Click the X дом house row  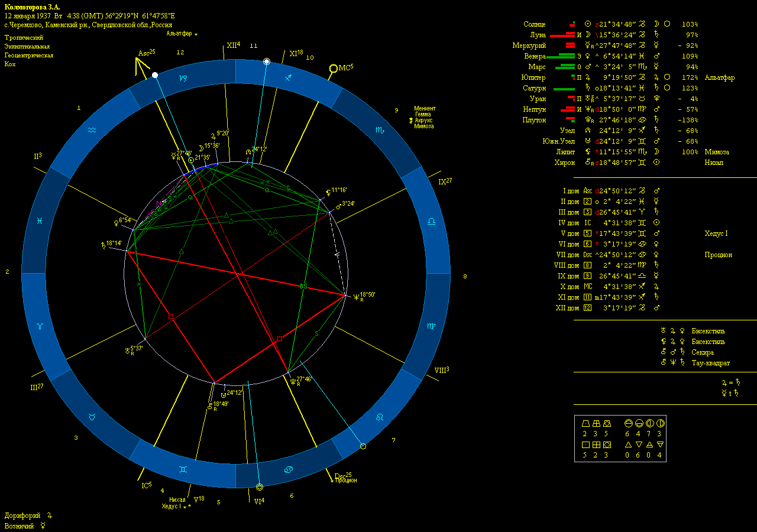[x=612, y=287]
